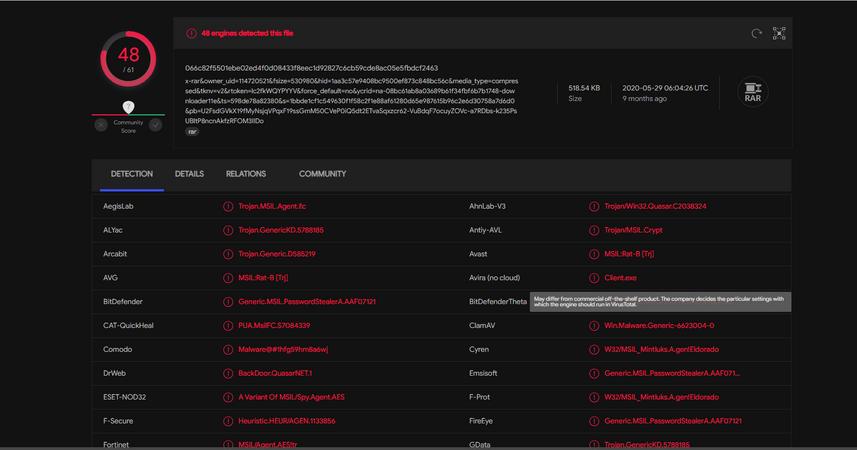The image size is (857, 450).
Task: Click the BitDefenderTheta engine name
Action: pyautogui.click(x=498, y=302)
